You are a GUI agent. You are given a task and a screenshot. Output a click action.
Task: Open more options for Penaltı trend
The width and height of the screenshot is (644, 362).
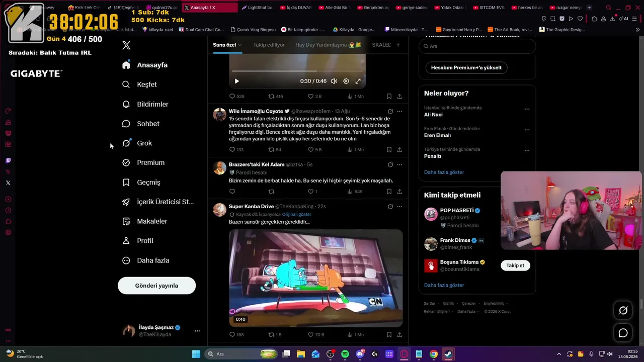click(527, 150)
